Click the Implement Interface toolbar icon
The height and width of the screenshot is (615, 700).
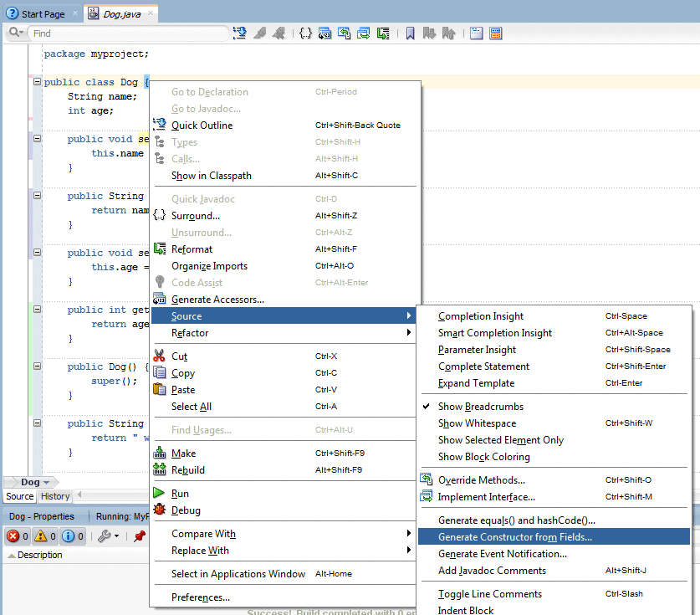pyautogui.click(x=364, y=33)
